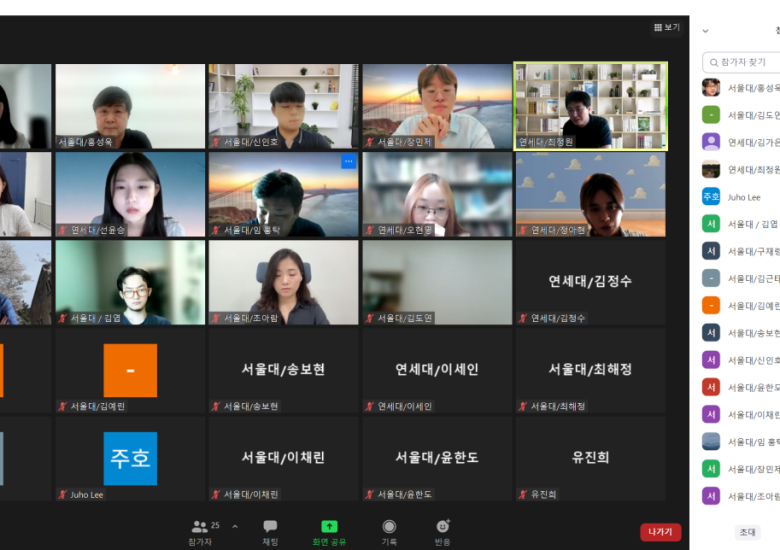Image resolution: width=780 pixels, height=550 pixels.
Task: Click photo avatar of 서울대/홍성옥 in participant list
Action: 711,88
